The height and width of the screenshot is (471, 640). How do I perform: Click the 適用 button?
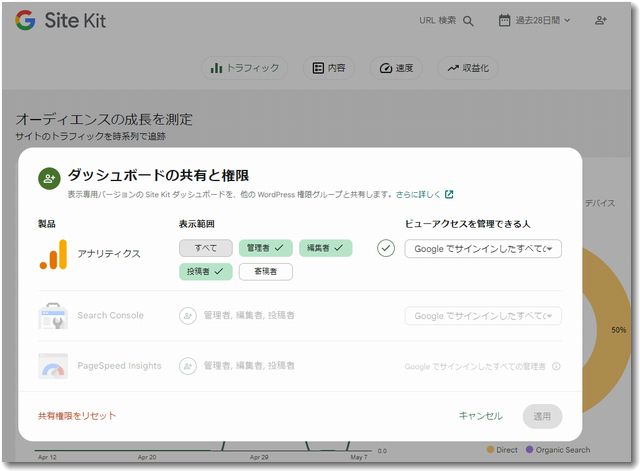pyautogui.click(x=542, y=416)
